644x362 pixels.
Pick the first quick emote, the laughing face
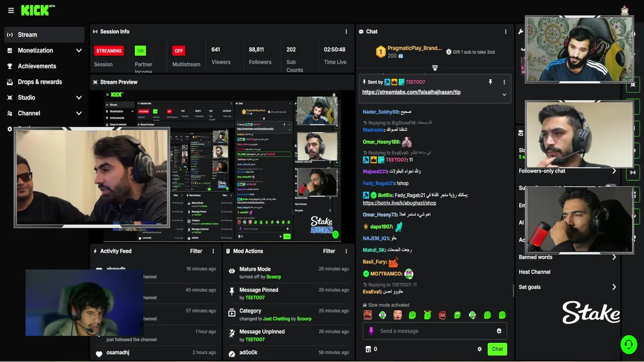click(x=368, y=315)
